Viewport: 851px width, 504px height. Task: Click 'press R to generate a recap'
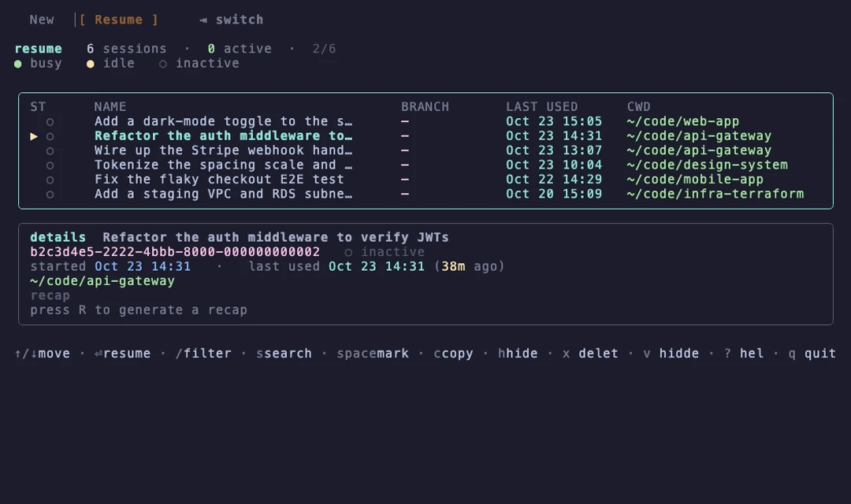coord(139,310)
